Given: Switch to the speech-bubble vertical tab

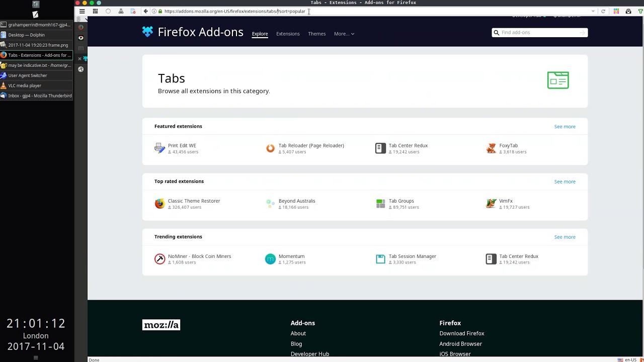Looking at the screenshot, I should click(x=80, y=38).
